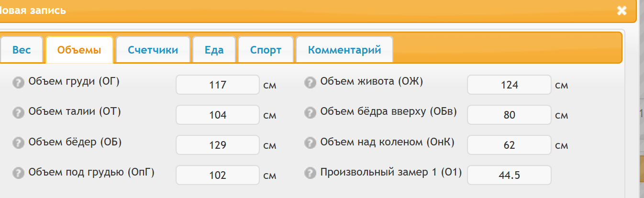The height and width of the screenshot is (198, 644).
Task: Click the hips field with value 129
Action: [x=218, y=145]
